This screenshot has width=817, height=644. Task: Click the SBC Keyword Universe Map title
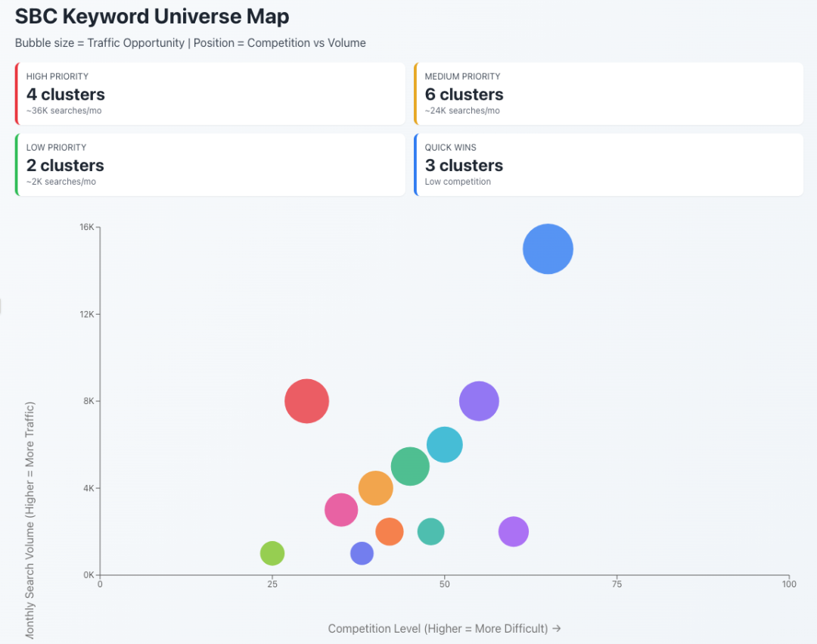tap(152, 17)
